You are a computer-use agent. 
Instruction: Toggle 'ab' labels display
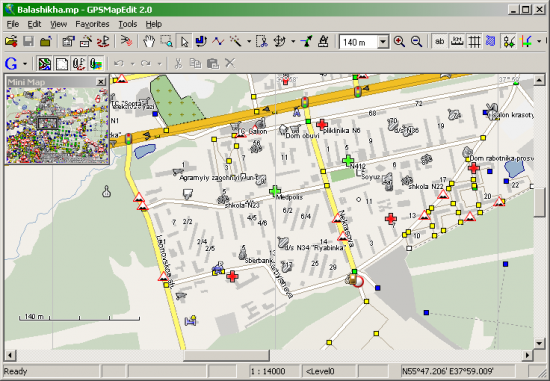[440, 42]
